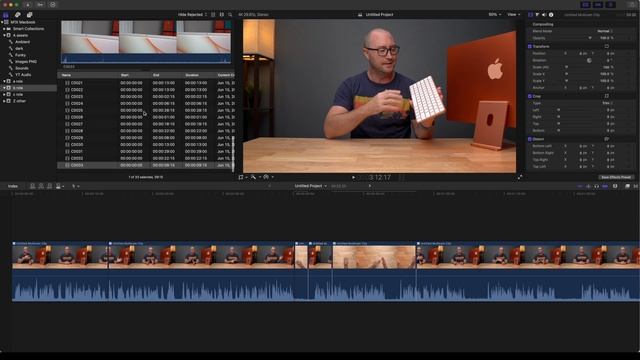Select the highlighted last clip row in browser
Image resolution: width=640 pixels, height=360 pixels.
pyautogui.click(x=146, y=165)
